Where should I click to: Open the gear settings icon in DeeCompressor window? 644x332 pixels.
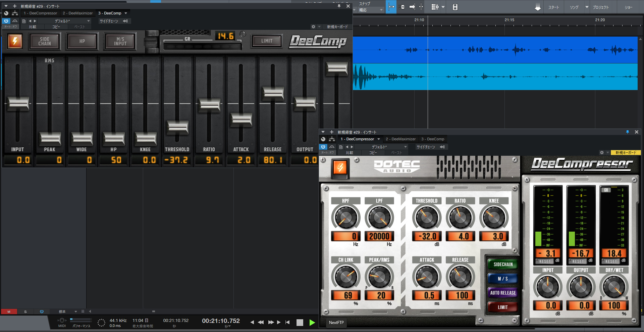point(602,152)
